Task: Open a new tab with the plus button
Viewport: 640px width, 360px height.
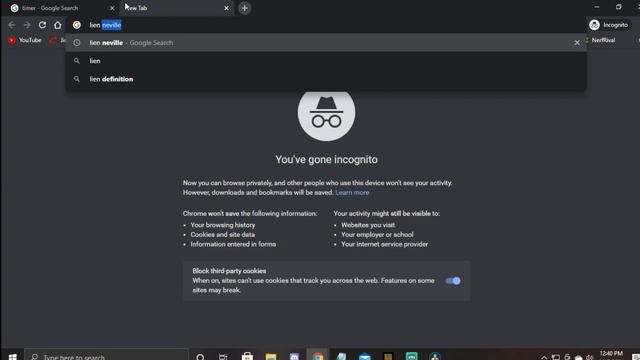Action: pos(244,8)
